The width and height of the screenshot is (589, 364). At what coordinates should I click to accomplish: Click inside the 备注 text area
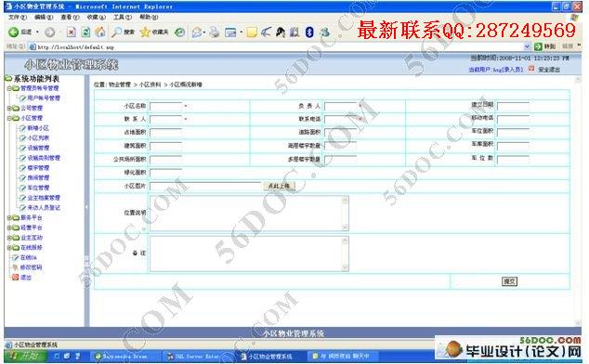coord(246,253)
